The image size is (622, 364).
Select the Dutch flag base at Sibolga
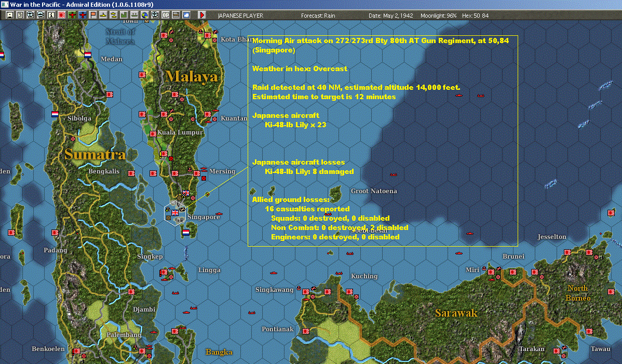click(x=55, y=114)
